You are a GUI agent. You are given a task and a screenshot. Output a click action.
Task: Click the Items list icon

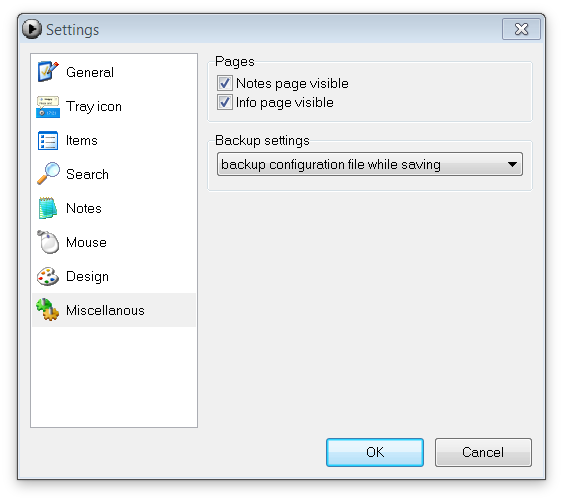click(48, 140)
